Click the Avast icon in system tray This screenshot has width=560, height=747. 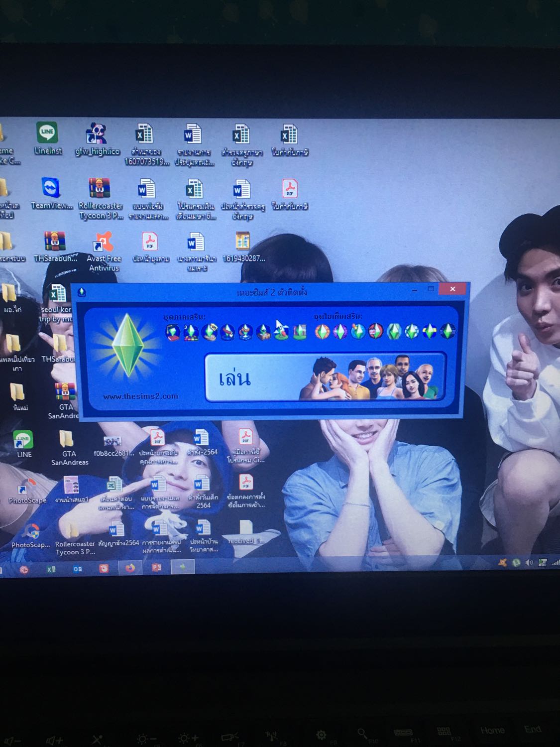503,562
